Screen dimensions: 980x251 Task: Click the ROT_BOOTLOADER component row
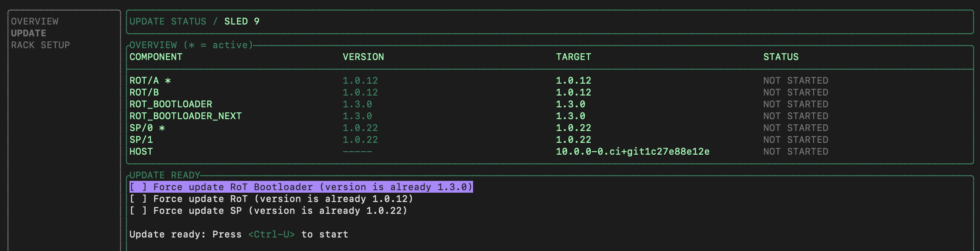171,104
